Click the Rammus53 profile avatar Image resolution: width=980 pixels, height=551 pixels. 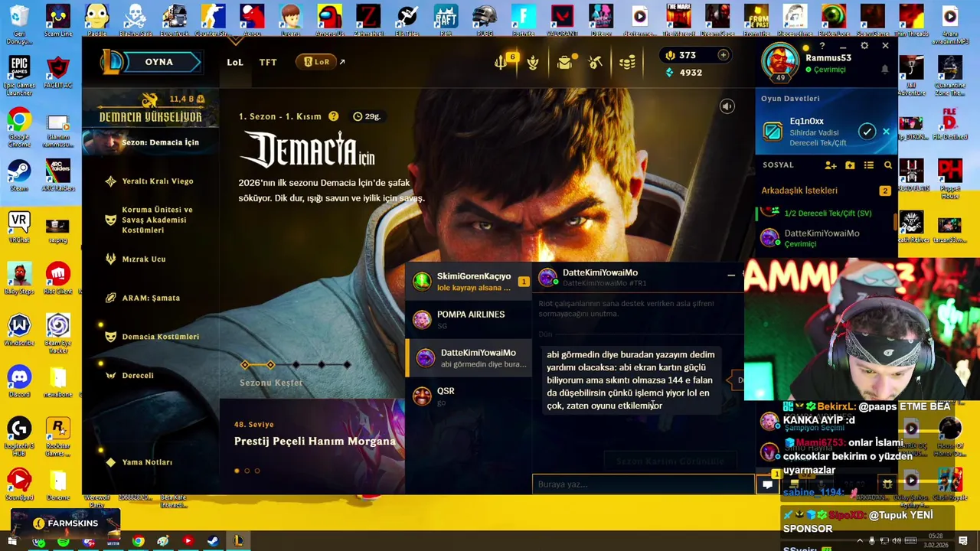[x=780, y=62]
